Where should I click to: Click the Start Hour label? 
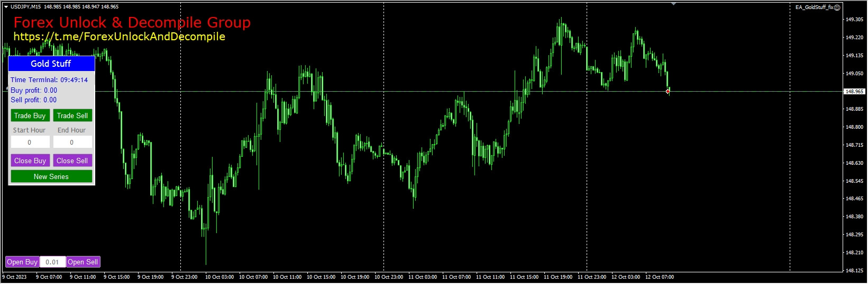coord(29,130)
